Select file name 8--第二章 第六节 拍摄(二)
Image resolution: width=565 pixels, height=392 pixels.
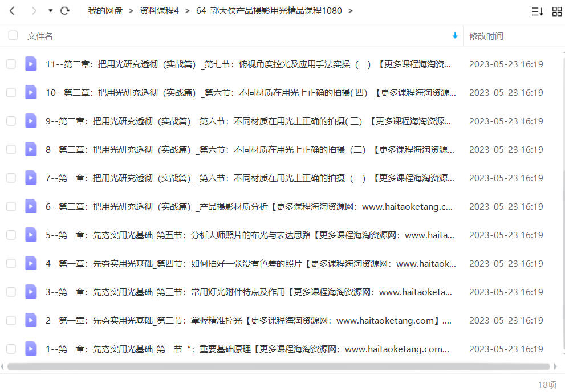click(250, 149)
